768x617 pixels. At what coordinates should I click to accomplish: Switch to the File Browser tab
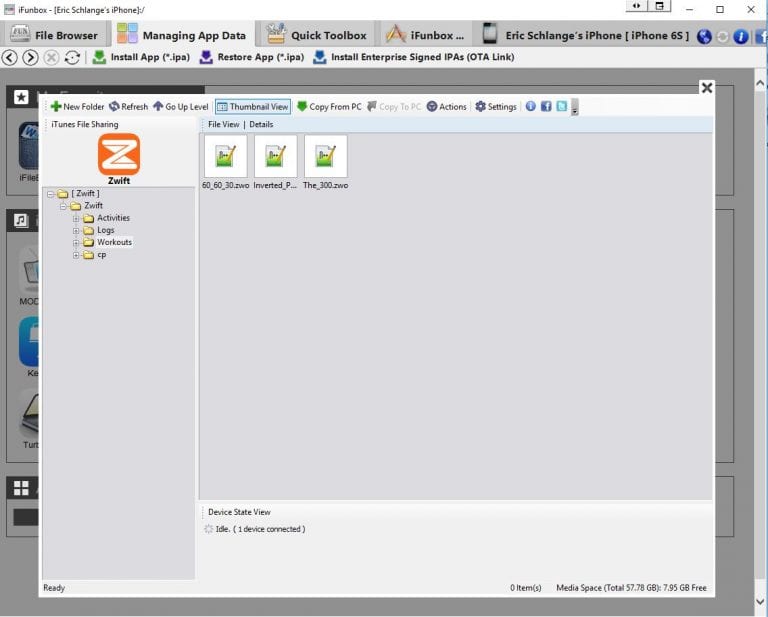(54, 35)
